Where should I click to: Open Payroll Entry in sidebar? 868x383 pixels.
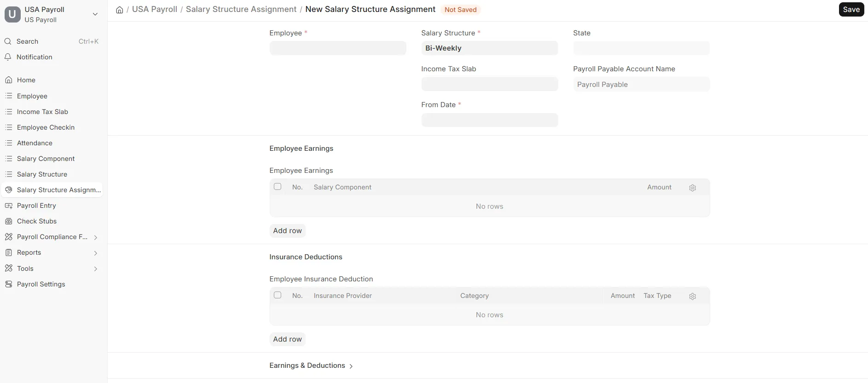point(52,206)
